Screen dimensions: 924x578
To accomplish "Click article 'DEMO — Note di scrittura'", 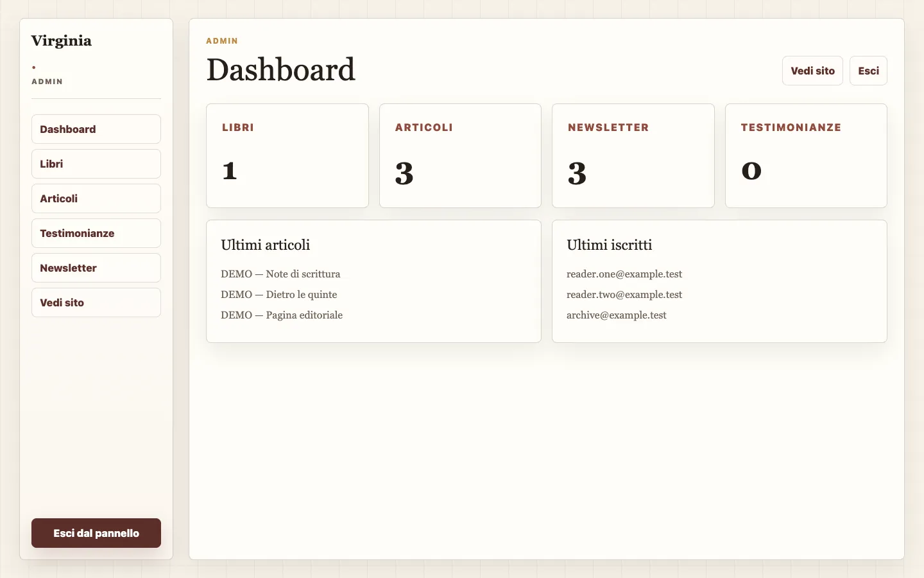I will click(x=280, y=274).
